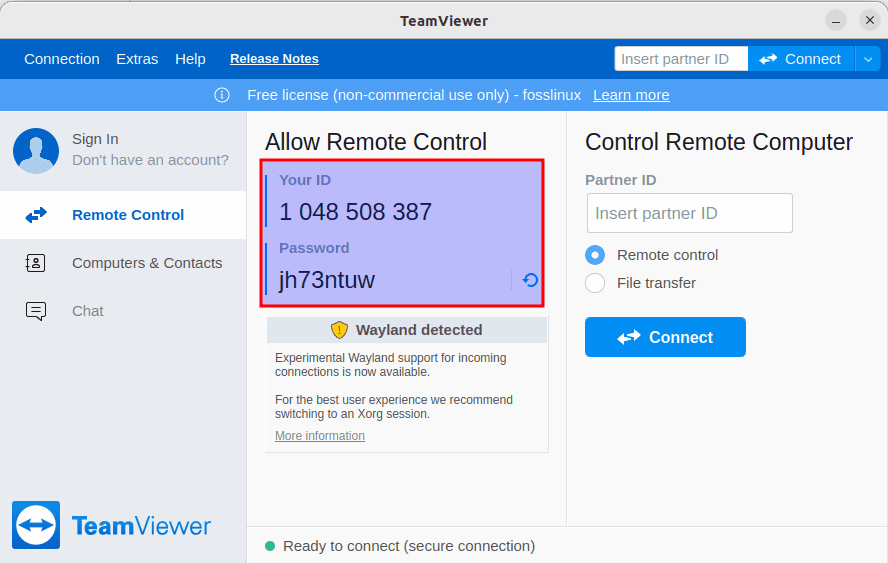The height and width of the screenshot is (563, 888).
Task: Open the Connection menu
Action: (62, 59)
